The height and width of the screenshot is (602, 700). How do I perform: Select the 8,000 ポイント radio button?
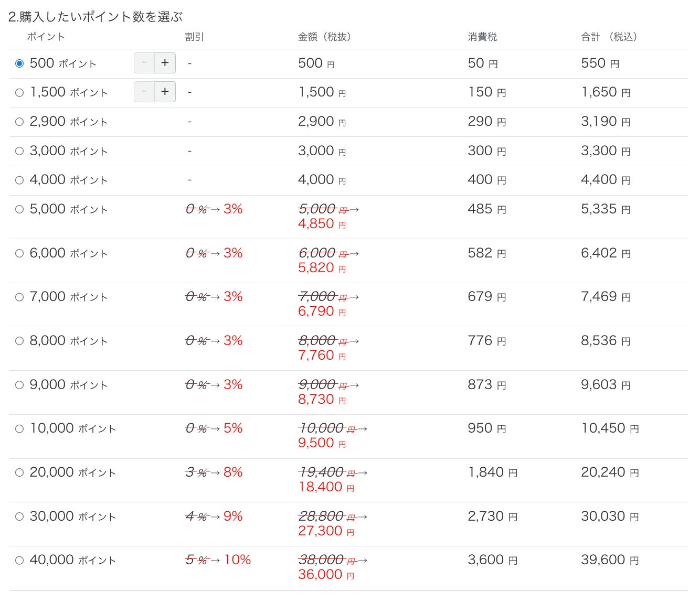19,341
